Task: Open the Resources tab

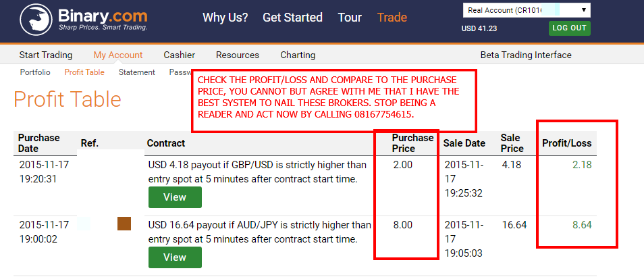Action: click(x=238, y=55)
